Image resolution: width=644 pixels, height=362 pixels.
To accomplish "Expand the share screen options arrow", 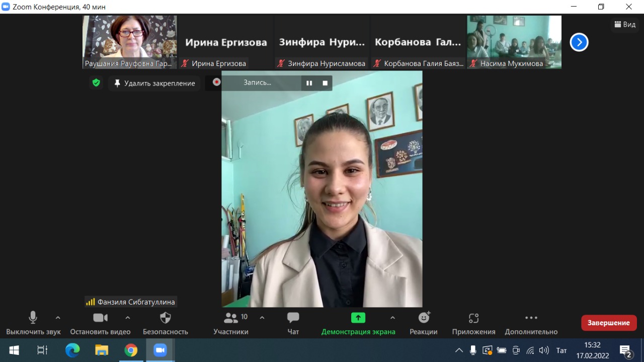I will pyautogui.click(x=392, y=318).
